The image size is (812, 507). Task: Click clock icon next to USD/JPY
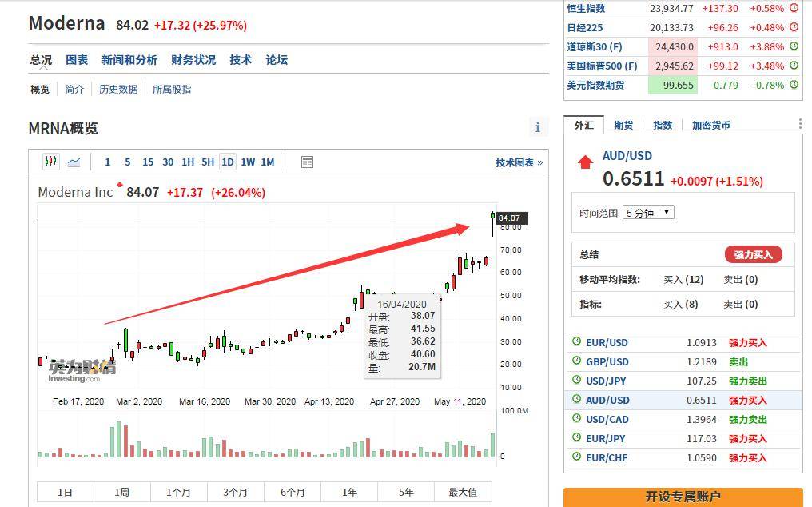coord(576,380)
